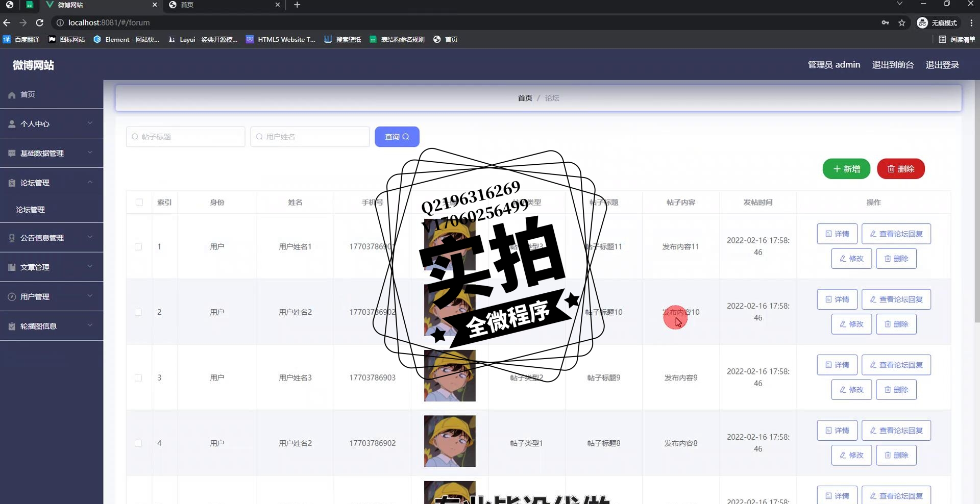Click the 基础数据管理 sidebar icon
The width and height of the screenshot is (980, 504).
point(12,154)
